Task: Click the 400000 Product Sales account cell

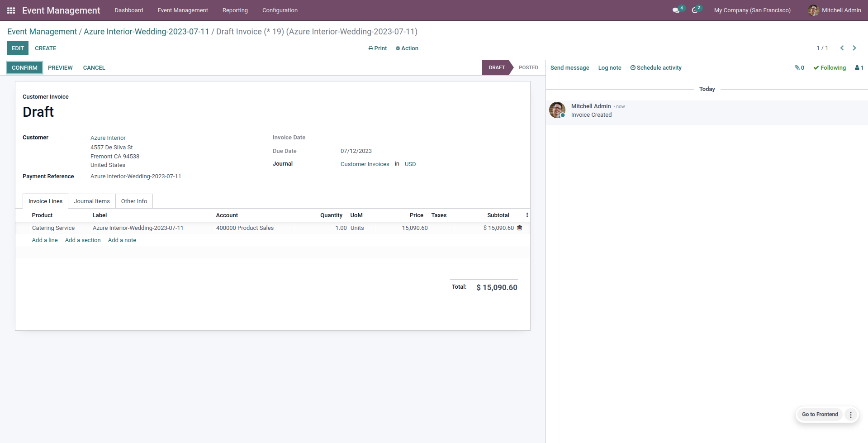Action: click(x=245, y=228)
